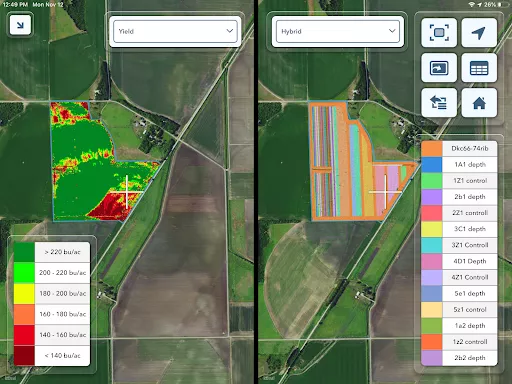Click the > 220 bu/ac legend label
The height and width of the screenshot is (384, 512).
tap(62, 252)
